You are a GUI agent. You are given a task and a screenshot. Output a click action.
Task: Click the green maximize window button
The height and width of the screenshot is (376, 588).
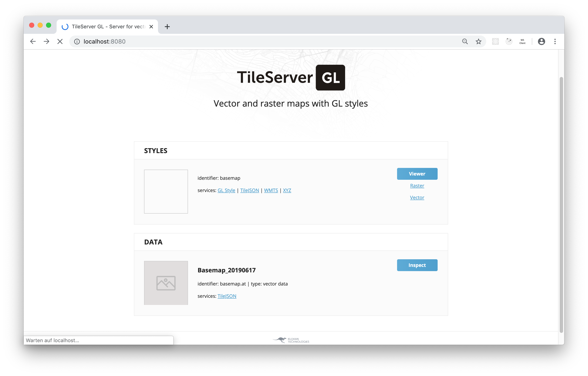coord(49,25)
